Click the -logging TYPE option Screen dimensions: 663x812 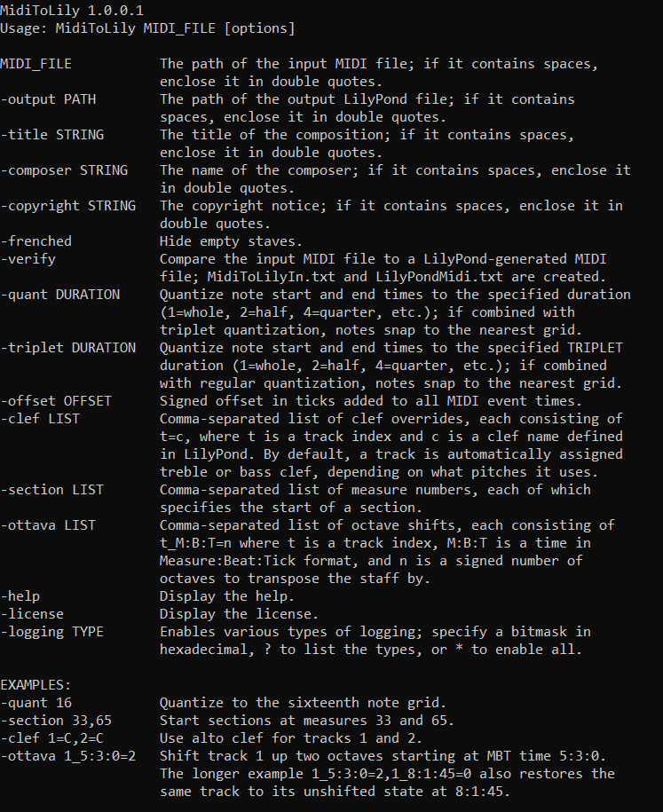point(52,631)
